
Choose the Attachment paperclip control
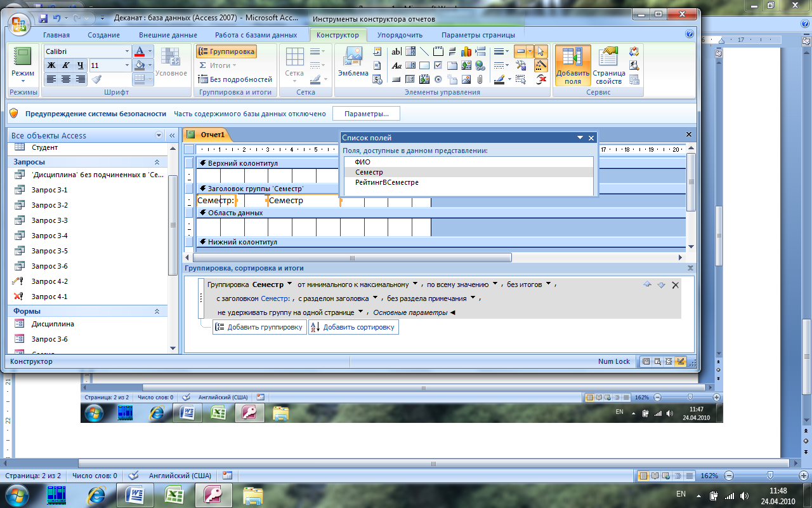click(480, 79)
